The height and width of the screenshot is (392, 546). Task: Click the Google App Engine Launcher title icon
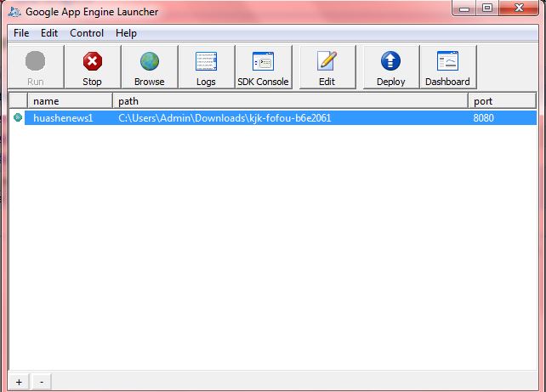(14, 12)
